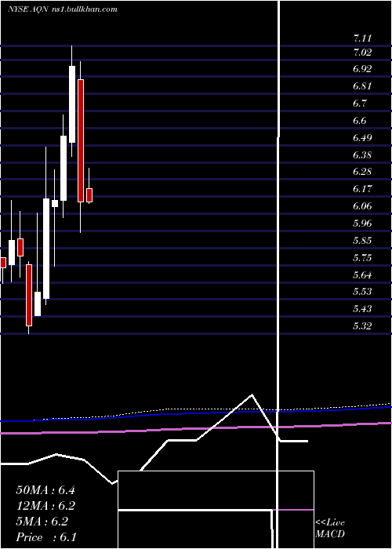This screenshot has height=549, width=392.
Task: Click the 6.38 price axis label
Action: tap(362, 155)
